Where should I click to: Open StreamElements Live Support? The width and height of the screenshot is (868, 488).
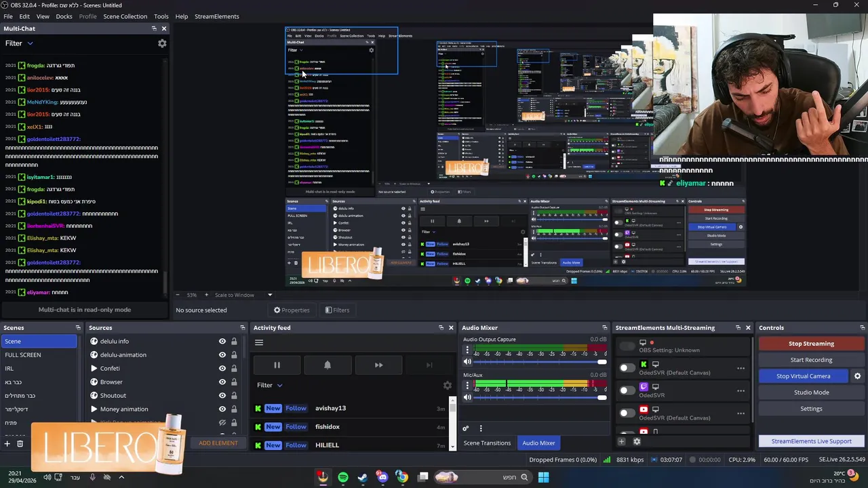point(811,441)
